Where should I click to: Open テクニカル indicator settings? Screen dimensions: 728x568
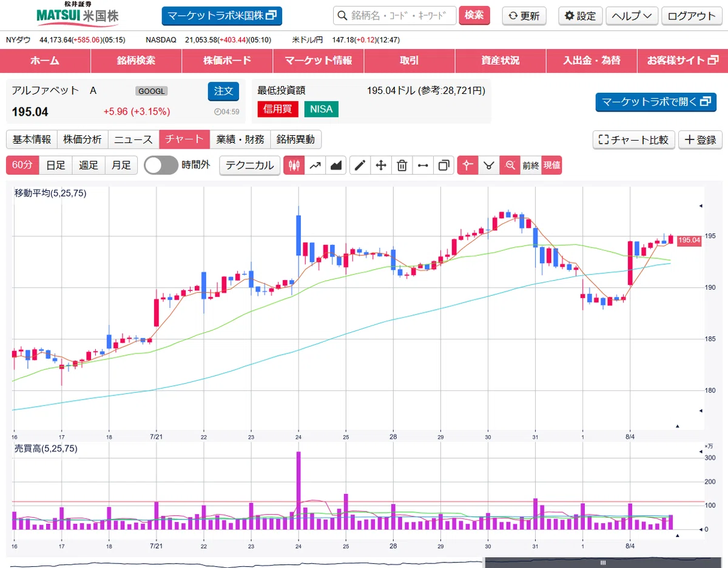[250, 165]
